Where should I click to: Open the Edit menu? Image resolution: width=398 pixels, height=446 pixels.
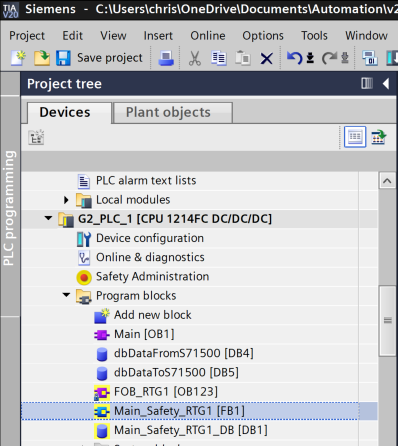click(73, 36)
